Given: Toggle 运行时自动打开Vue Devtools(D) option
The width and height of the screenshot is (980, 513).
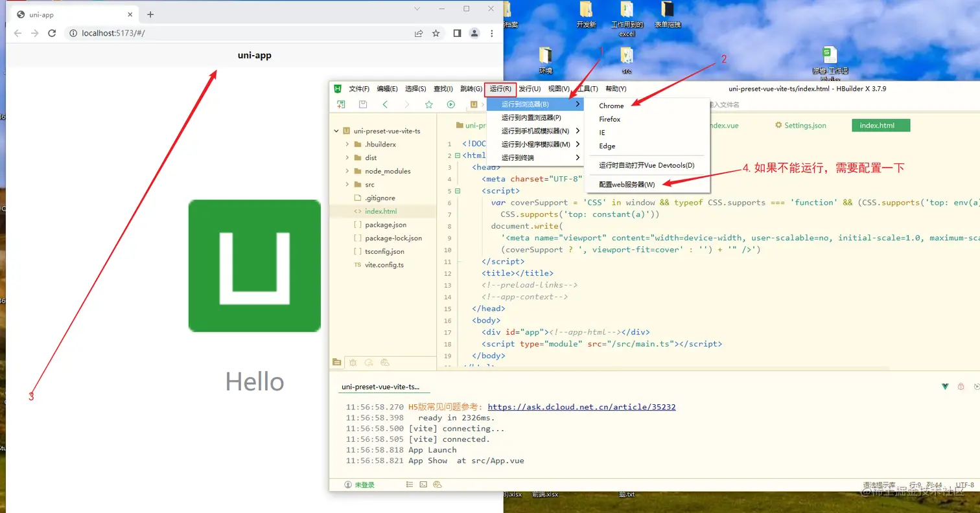Looking at the screenshot, I should pyautogui.click(x=647, y=165).
